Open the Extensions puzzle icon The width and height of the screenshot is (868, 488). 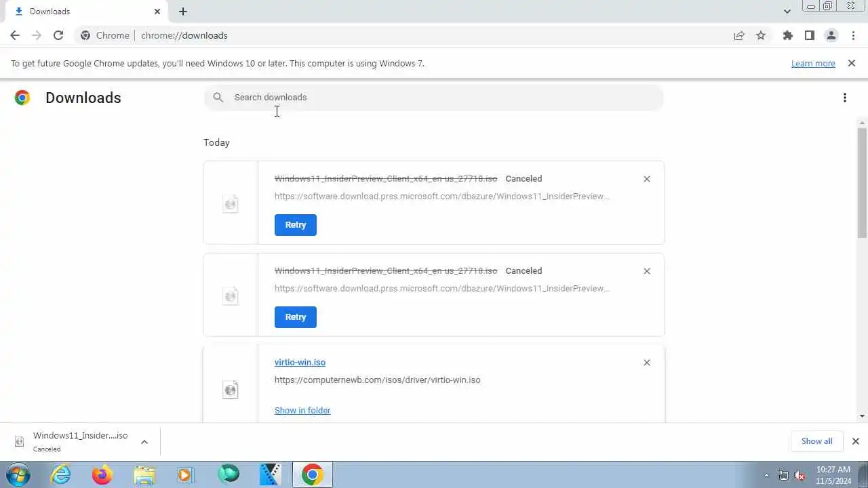(787, 35)
